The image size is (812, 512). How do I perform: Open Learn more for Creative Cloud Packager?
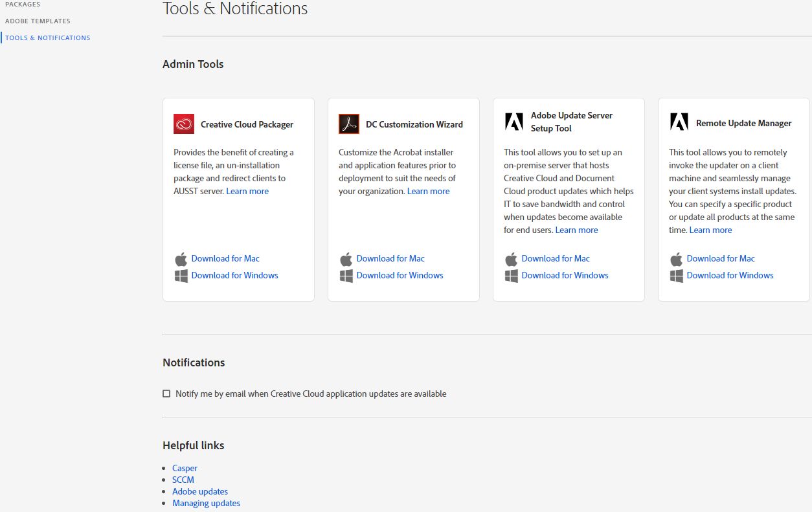point(247,191)
